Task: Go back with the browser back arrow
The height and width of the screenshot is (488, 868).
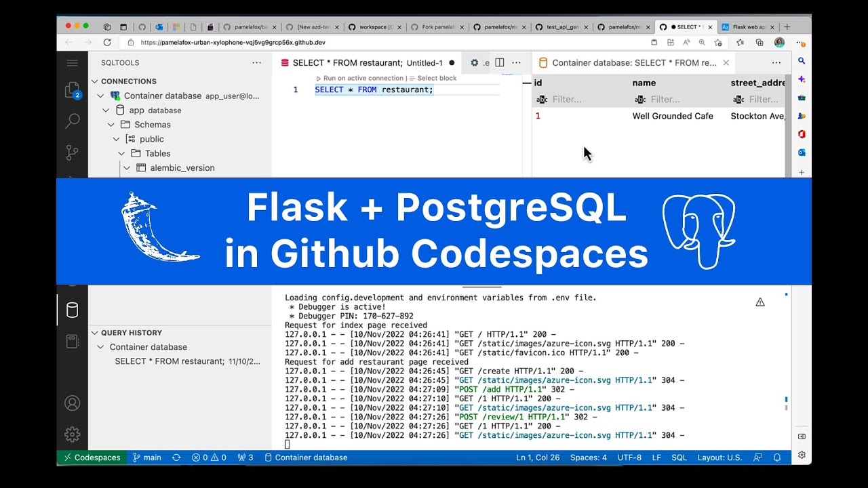Action: [x=68, y=42]
